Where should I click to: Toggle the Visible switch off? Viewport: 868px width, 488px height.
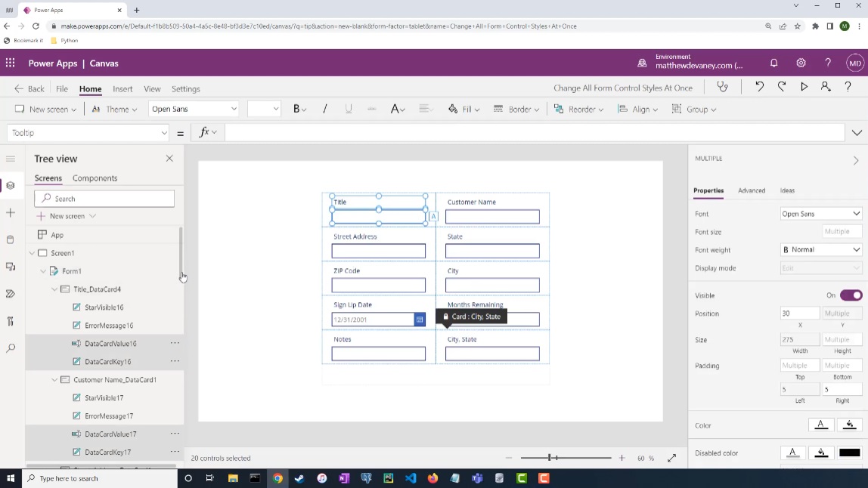[x=851, y=295]
